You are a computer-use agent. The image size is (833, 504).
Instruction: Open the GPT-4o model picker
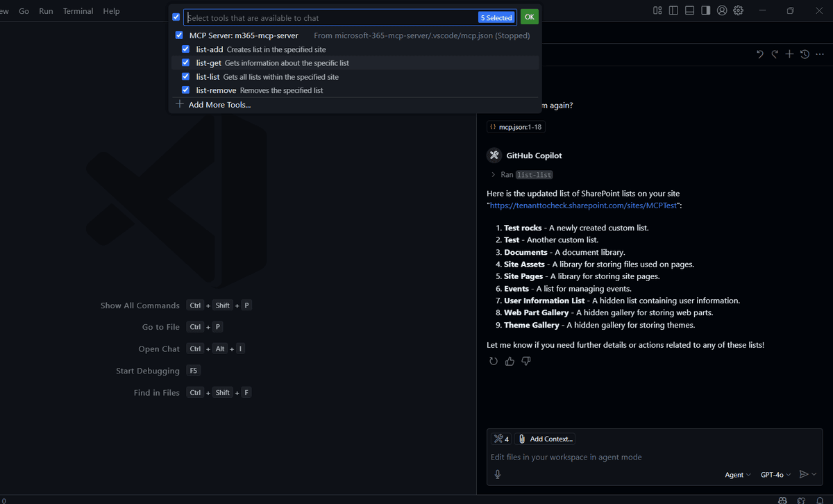tap(775, 475)
